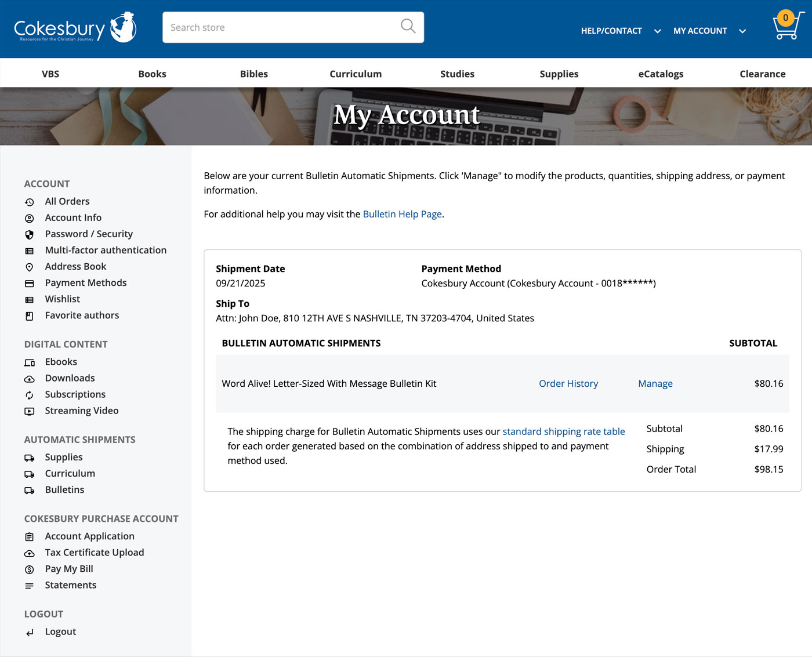Click the Password / Security shield icon

tap(30, 235)
